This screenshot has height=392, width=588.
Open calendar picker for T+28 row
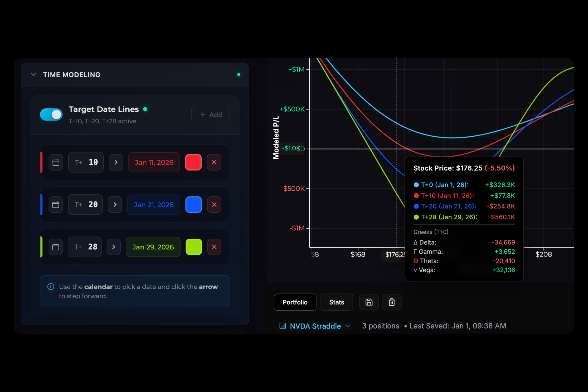pyautogui.click(x=56, y=247)
